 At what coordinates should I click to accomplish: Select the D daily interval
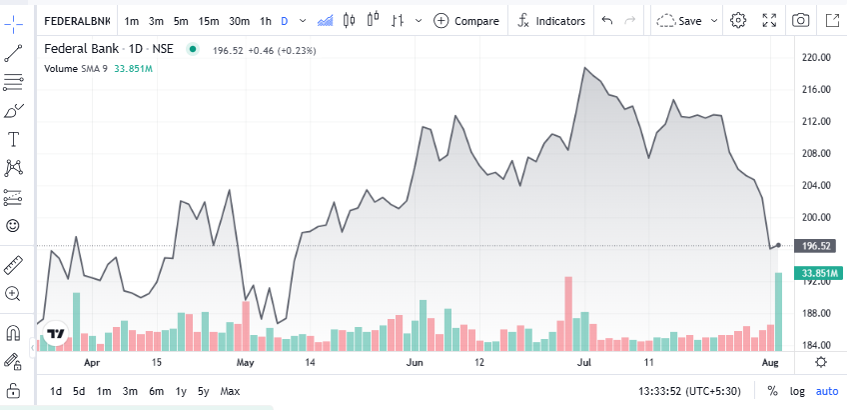pos(285,21)
